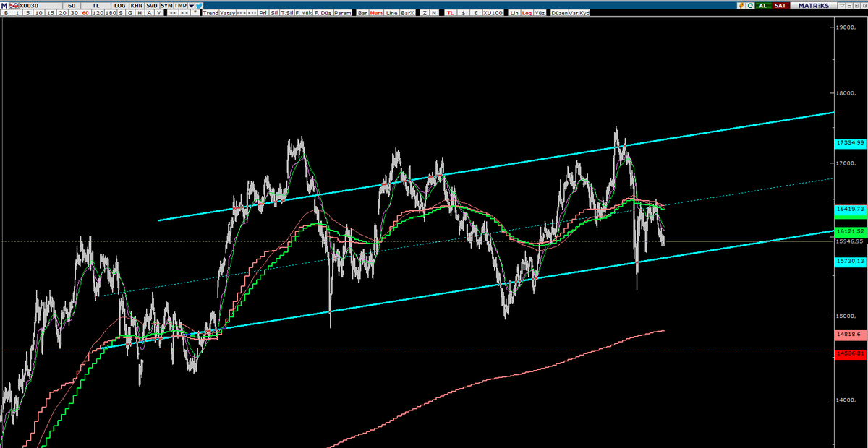Shift chart left with '<--' button
Image resolution: width=868 pixels, height=448 pixels.
click(253, 13)
